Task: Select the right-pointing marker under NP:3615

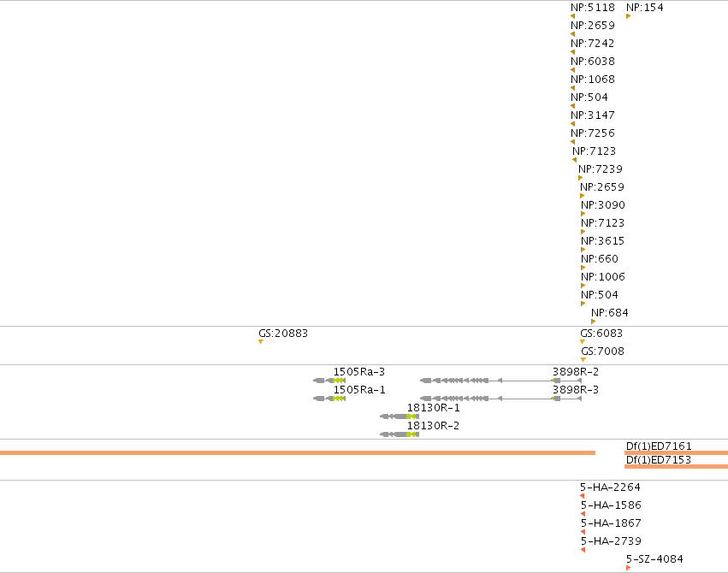Action: [x=583, y=250]
